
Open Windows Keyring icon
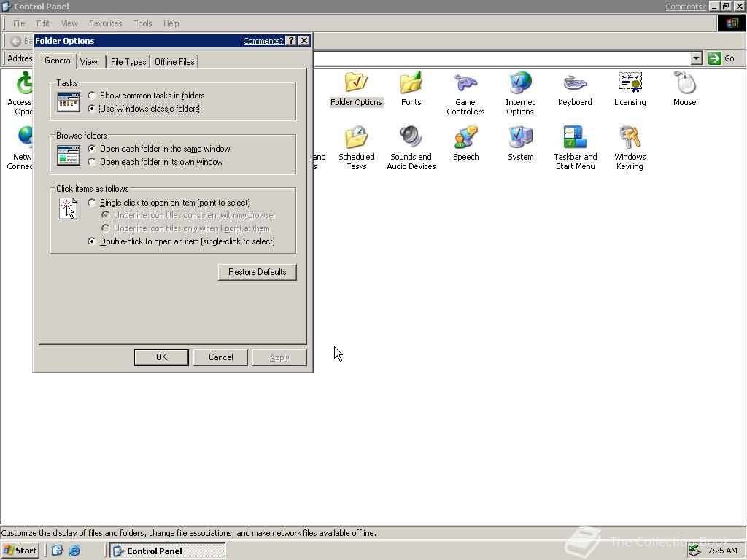(630, 148)
